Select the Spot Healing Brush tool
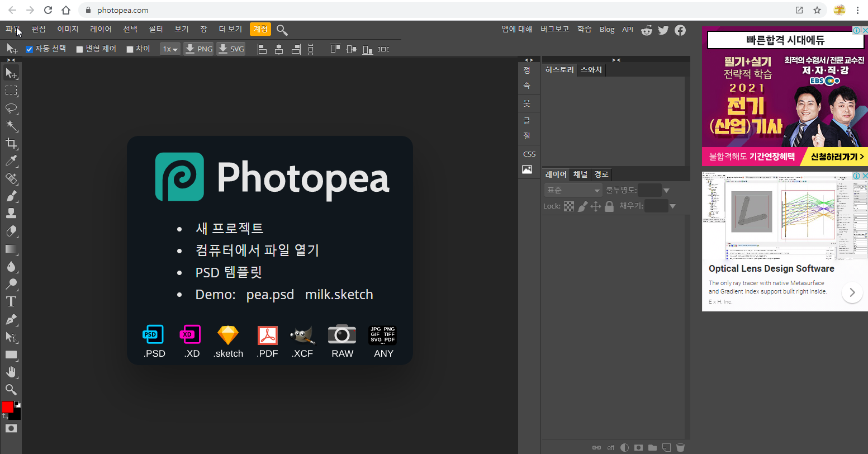The height and width of the screenshot is (454, 868). [11, 179]
